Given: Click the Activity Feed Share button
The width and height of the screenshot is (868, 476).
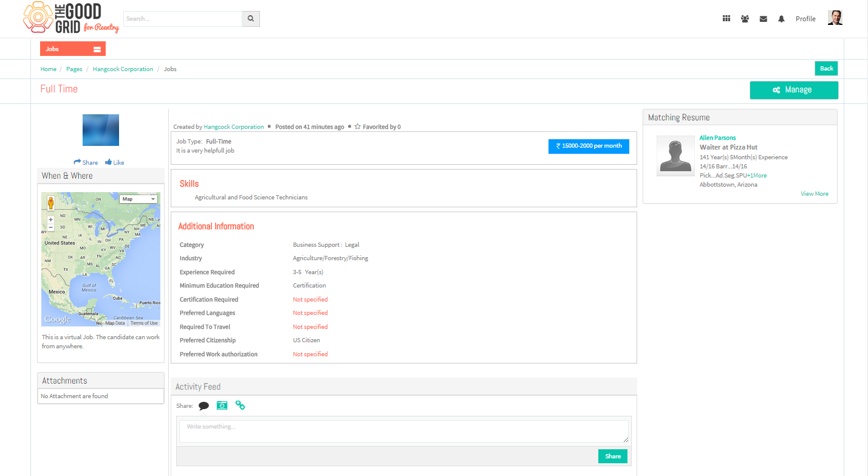Looking at the screenshot, I should (x=612, y=456).
